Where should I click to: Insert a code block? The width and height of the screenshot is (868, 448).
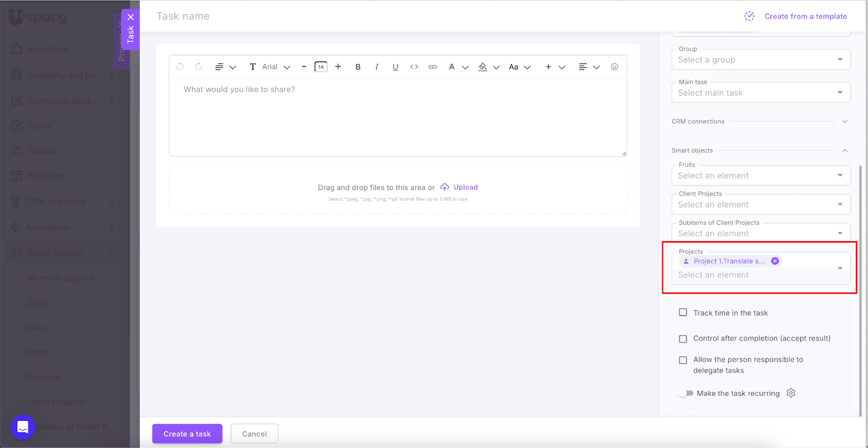coord(414,67)
